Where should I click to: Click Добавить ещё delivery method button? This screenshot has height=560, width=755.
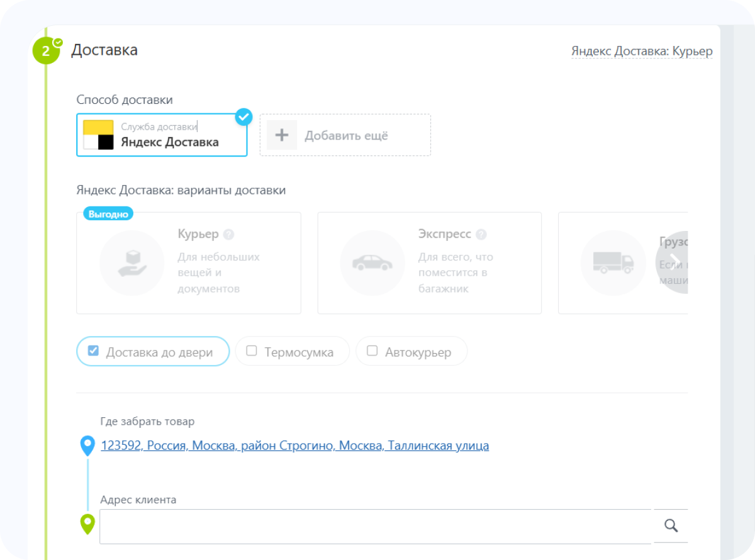[345, 135]
